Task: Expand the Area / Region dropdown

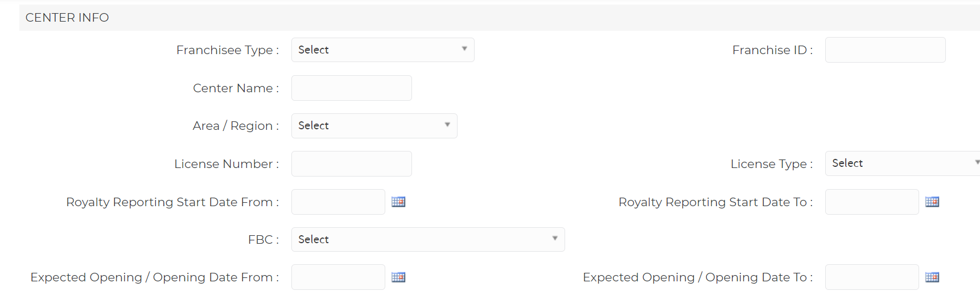Action: 374,125
